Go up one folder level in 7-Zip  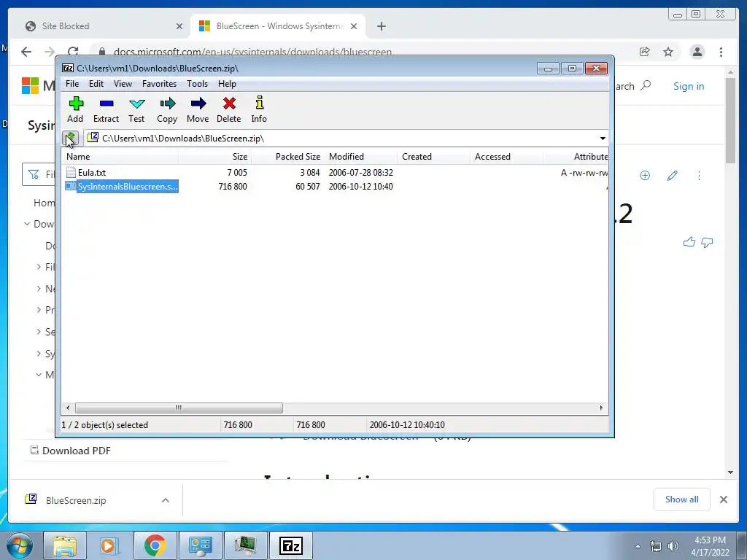(71, 138)
